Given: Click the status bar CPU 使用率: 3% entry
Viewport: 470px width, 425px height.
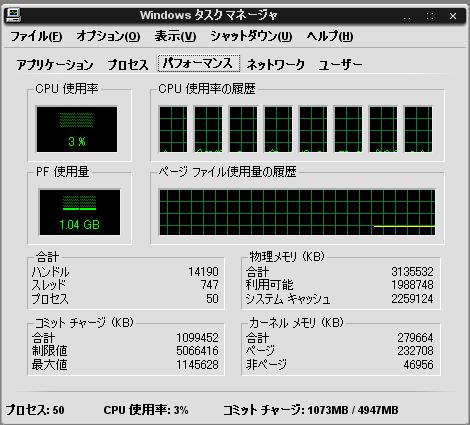Looking at the screenshot, I should pyautogui.click(x=146, y=410).
